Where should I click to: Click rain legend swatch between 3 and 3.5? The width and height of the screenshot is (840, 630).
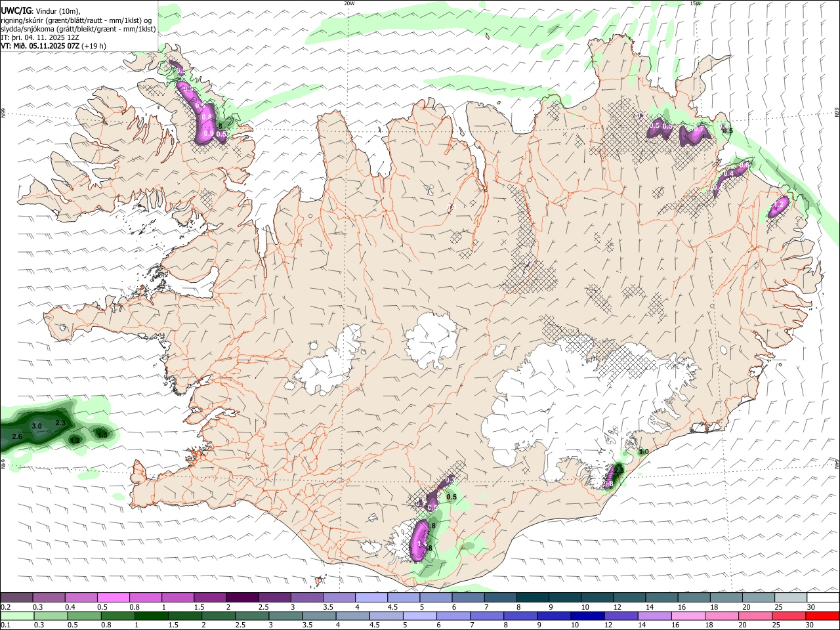pos(287,616)
